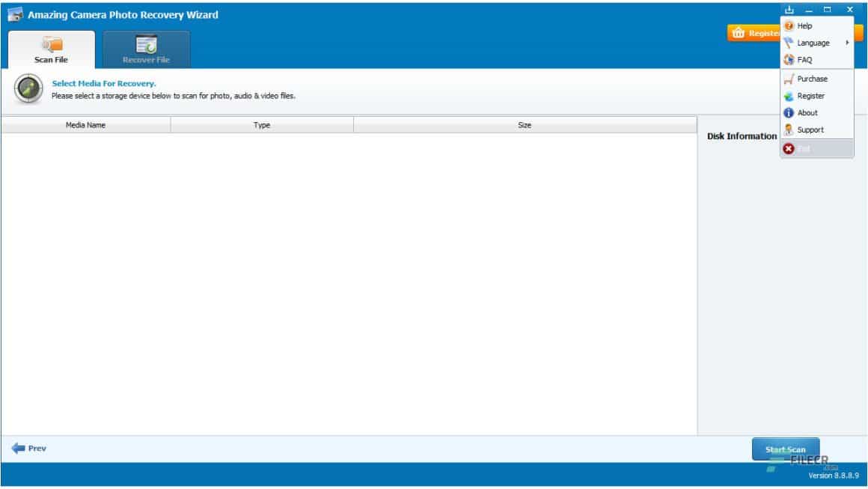Screen dimensions: 868x489
Task: Go back with the Prev arrow
Action: 28,448
